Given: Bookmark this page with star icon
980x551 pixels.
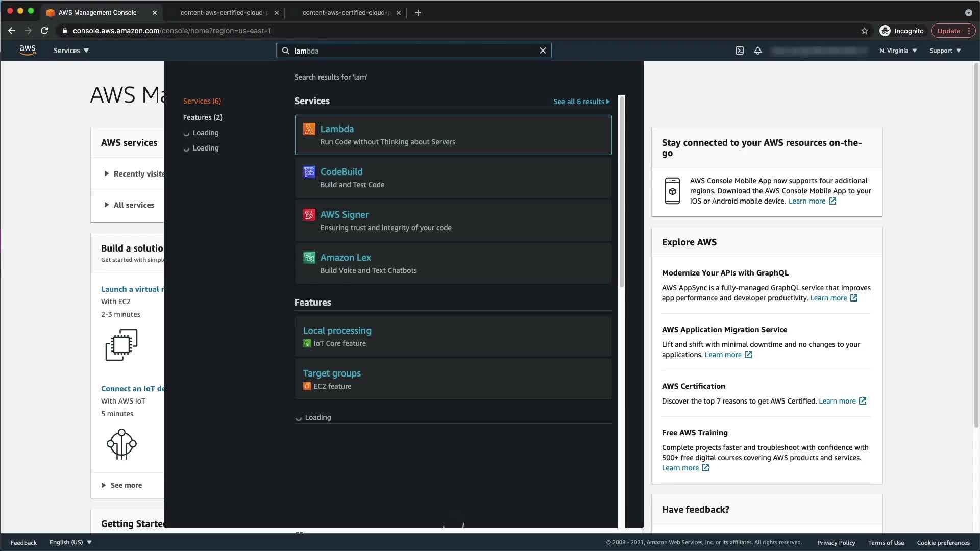Looking at the screenshot, I should [x=865, y=31].
